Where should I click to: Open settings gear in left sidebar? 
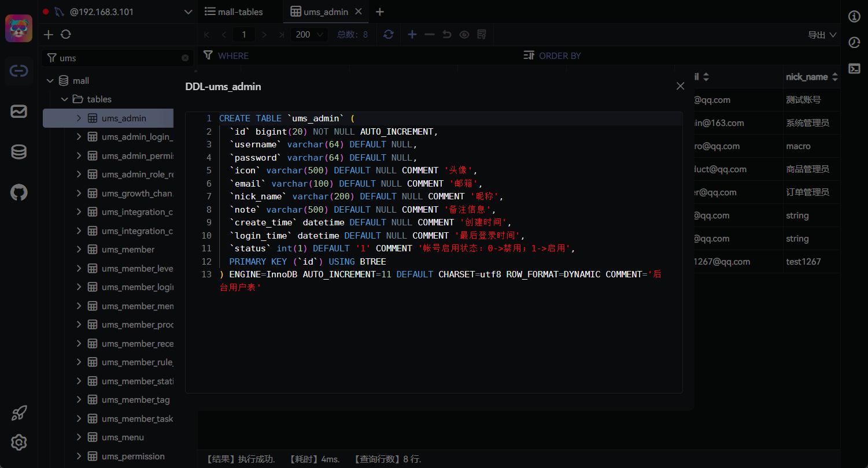(19, 443)
